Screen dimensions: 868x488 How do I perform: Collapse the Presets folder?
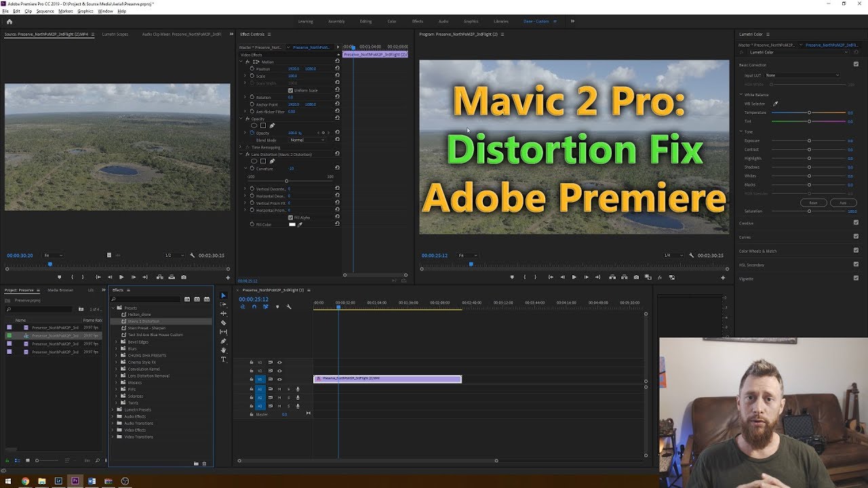(x=113, y=308)
